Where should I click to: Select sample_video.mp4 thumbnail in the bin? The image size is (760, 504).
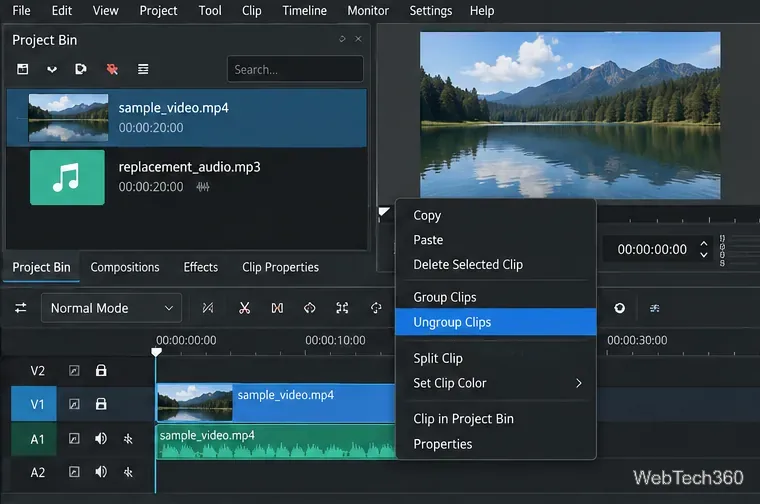pyautogui.click(x=68, y=118)
